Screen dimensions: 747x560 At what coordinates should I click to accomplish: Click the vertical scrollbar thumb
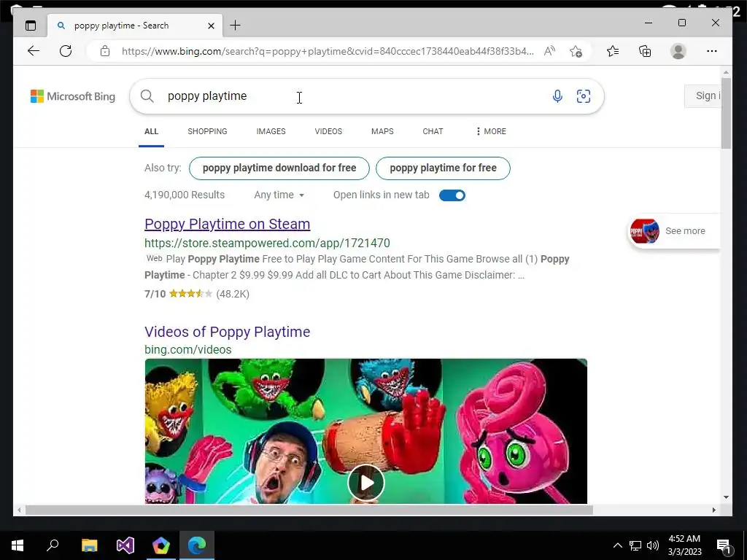[726, 113]
